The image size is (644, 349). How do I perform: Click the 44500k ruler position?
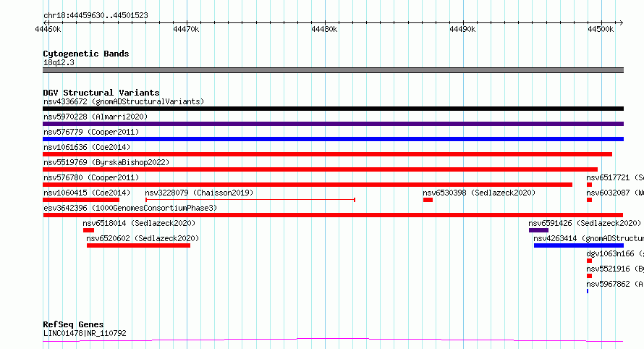click(x=601, y=29)
